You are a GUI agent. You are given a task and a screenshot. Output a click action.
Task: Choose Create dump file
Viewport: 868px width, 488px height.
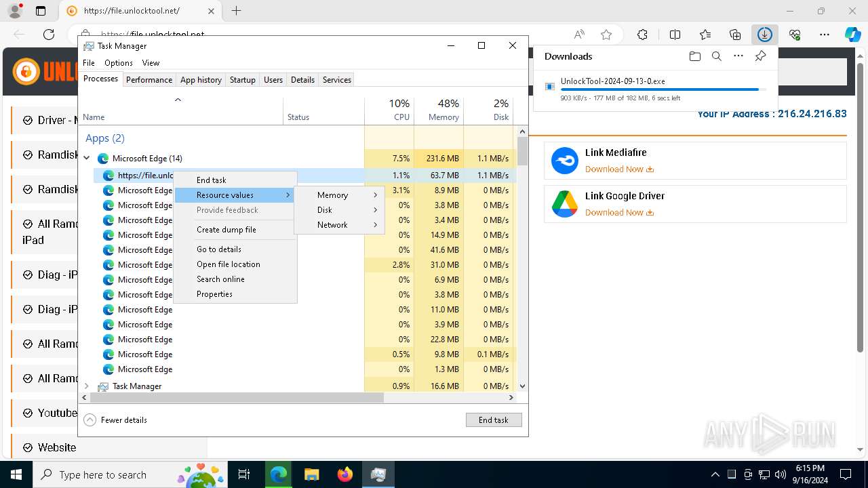pyautogui.click(x=235, y=230)
